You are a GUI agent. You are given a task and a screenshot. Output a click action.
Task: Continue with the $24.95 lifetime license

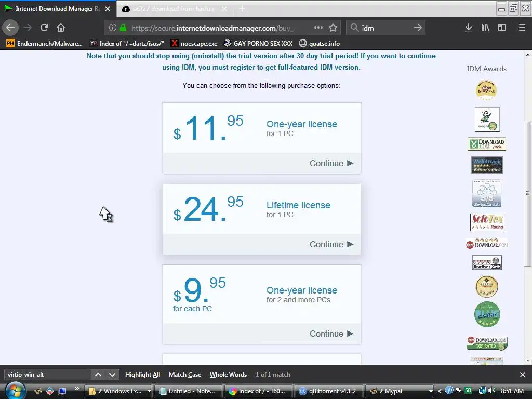[331, 244]
